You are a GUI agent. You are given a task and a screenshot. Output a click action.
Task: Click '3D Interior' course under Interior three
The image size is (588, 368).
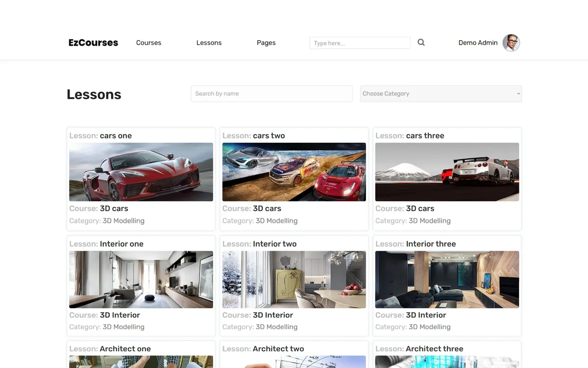click(426, 315)
